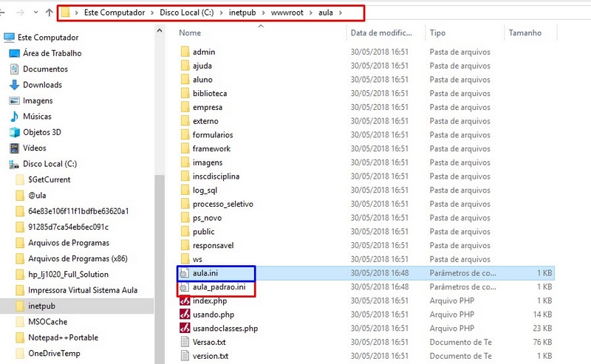
Task: Click the usandoclasses.php file icon
Action: pyautogui.click(x=185, y=329)
